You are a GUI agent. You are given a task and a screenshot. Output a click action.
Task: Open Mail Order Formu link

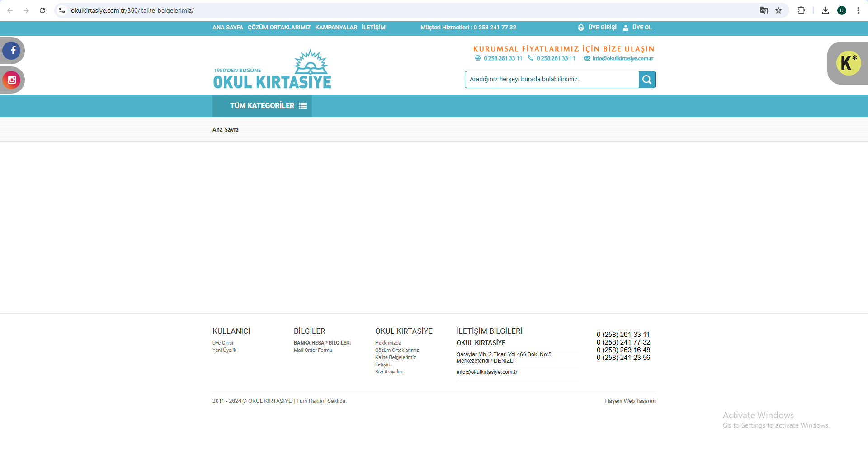pos(313,350)
